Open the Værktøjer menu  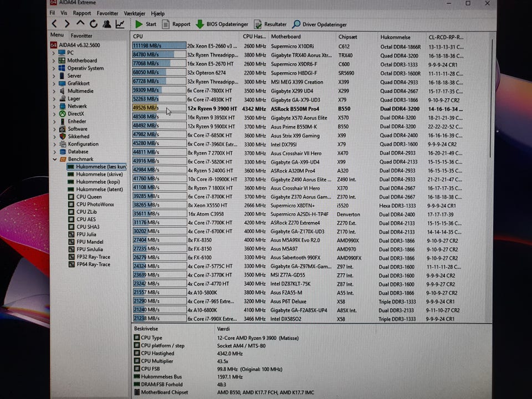pos(134,13)
